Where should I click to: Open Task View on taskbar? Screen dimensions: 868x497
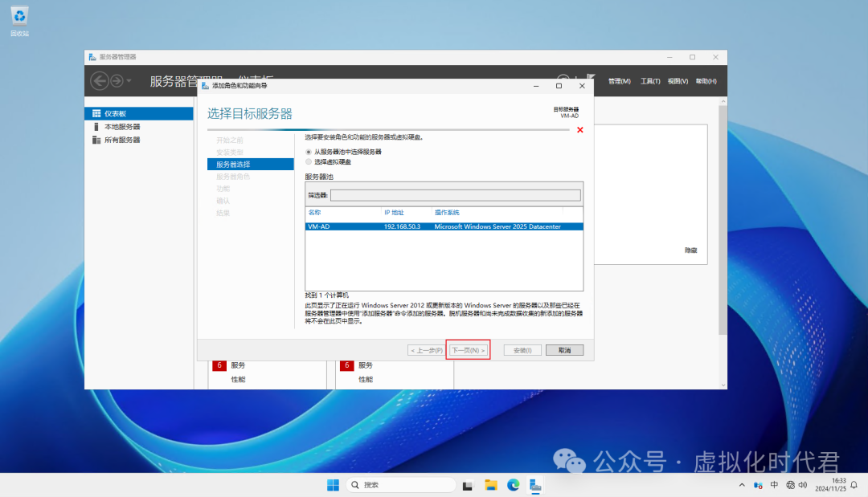[468, 485]
